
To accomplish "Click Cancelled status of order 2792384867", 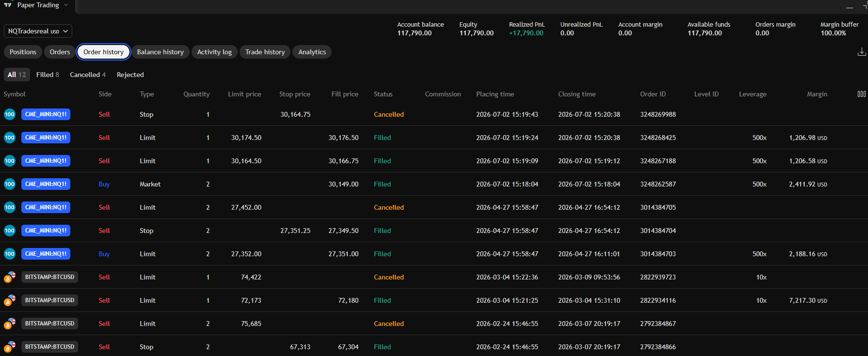I will tap(389, 324).
